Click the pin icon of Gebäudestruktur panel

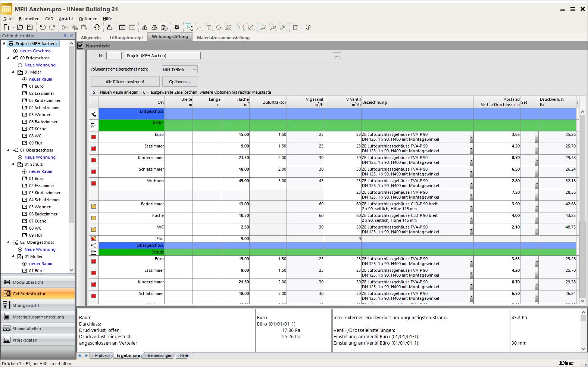click(x=65, y=36)
